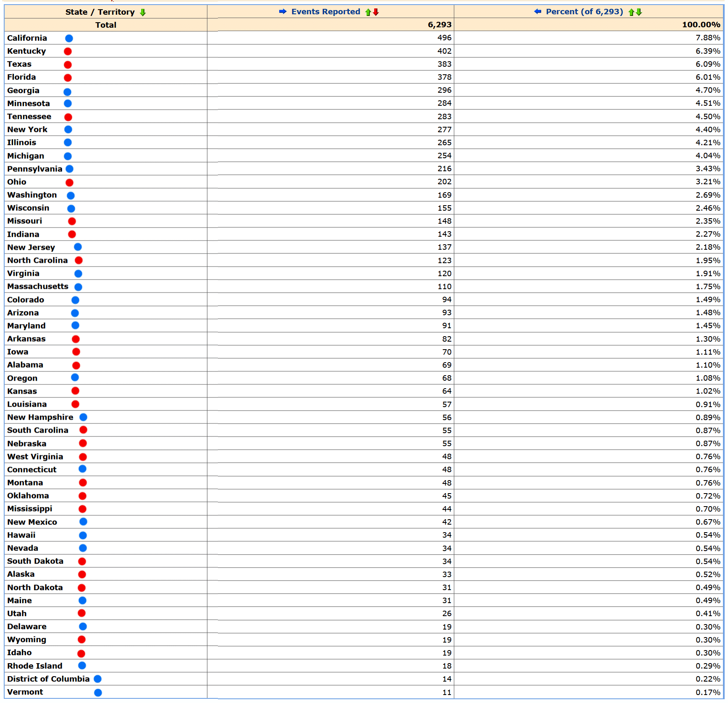Viewport: 728px width, 703px height.
Task: Click the red dot next to Texas
Action: (68, 65)
